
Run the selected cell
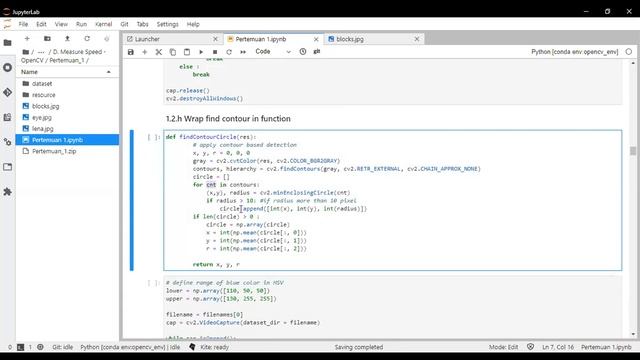201,52
